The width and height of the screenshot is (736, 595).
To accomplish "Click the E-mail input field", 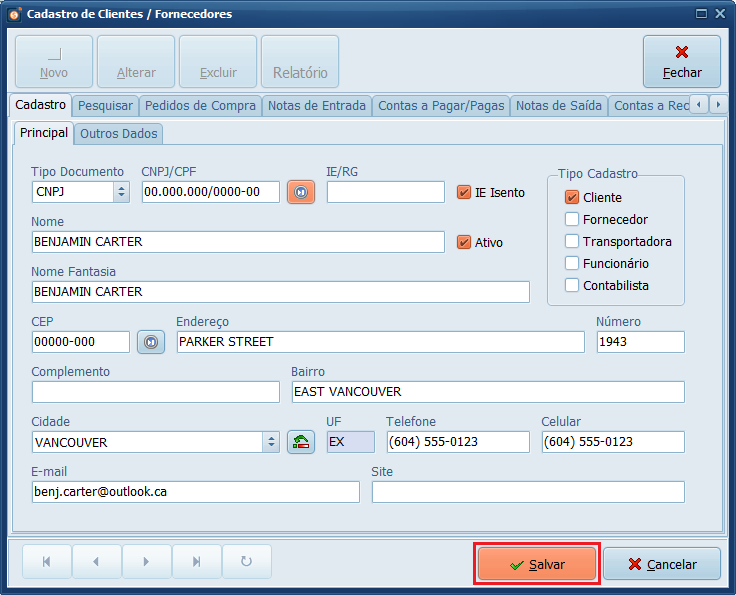I will [x=195, y=492].
